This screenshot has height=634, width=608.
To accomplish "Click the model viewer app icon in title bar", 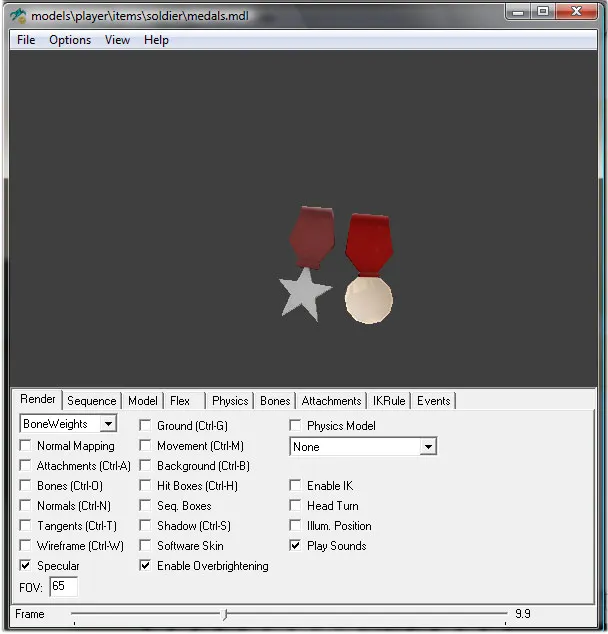I will [x=18, y=15].
